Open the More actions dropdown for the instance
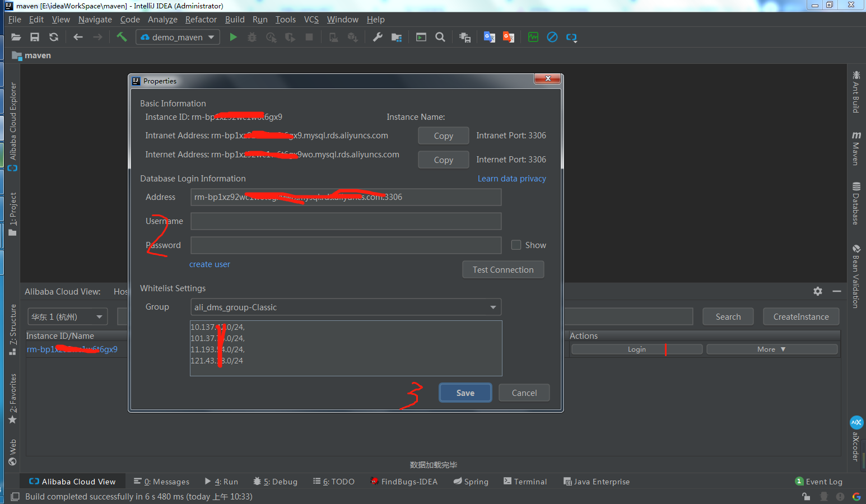This screenshot has height=504, width=866. point(772,349)
